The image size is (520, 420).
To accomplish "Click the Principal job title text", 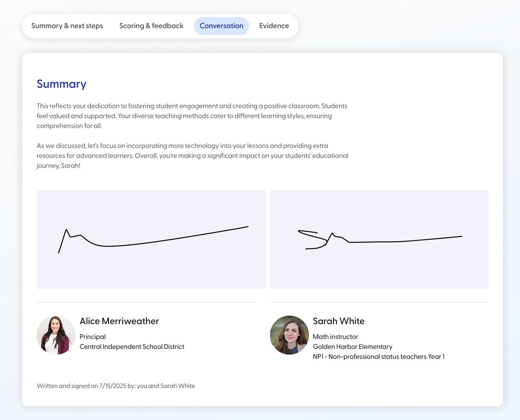I will [x=92, y=337].
